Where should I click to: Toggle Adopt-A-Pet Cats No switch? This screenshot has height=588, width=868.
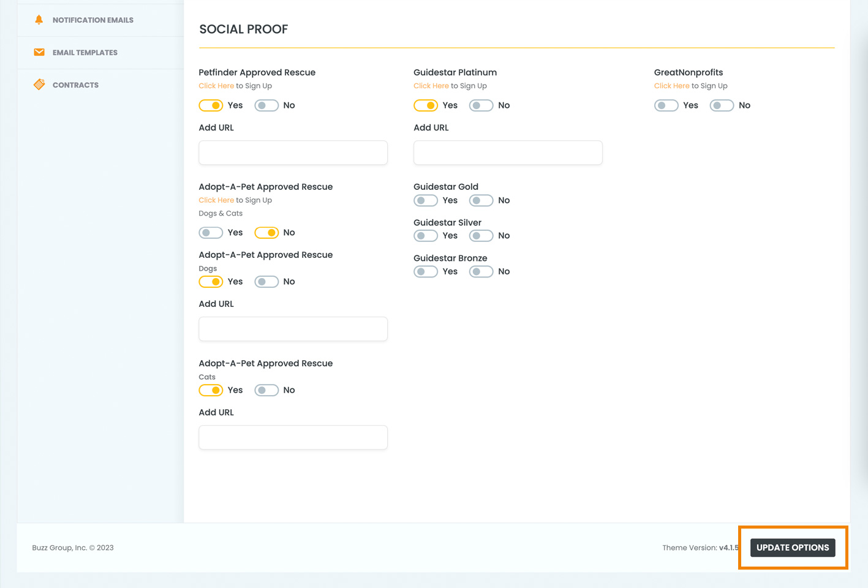click(x=266, y=390)
